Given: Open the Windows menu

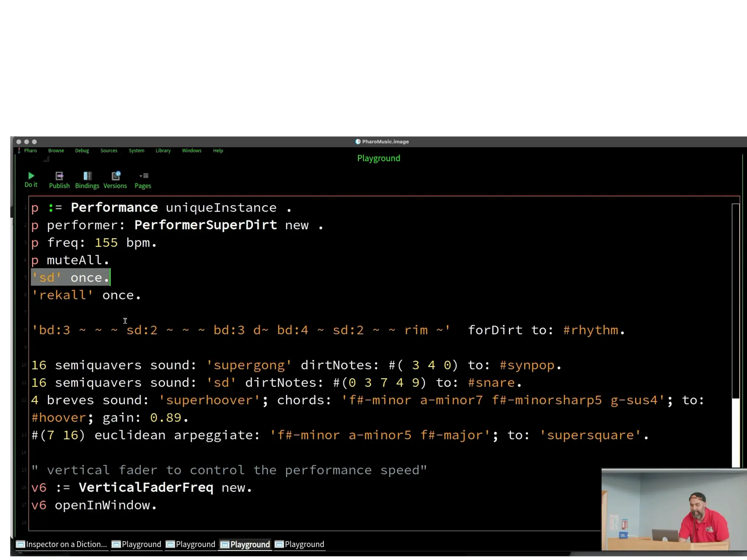Looking at the screenshot, I should click(x=191, y=151).
